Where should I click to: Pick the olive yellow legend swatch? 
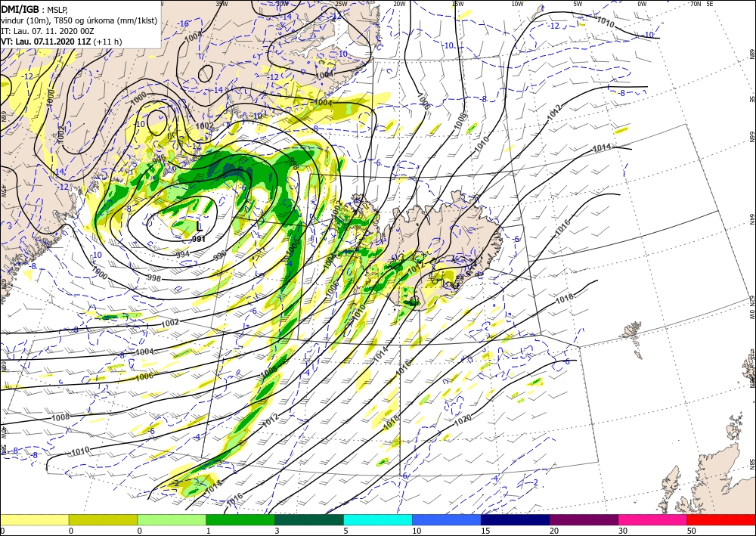(103, 519)
